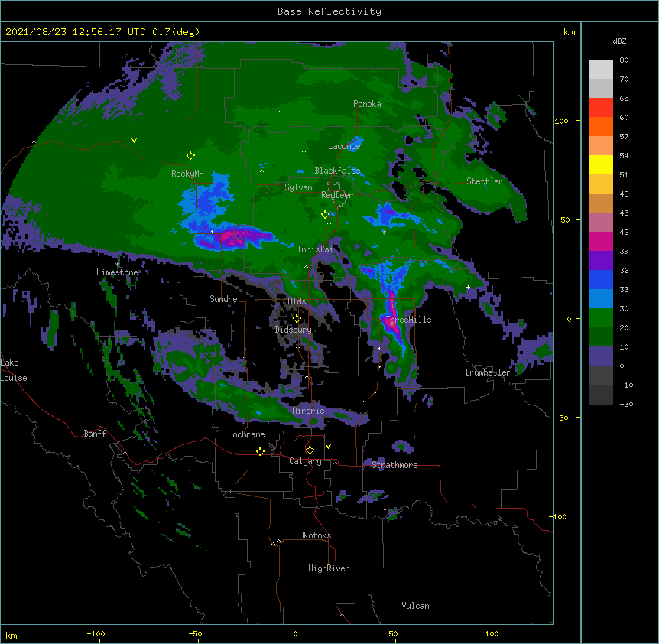Screen dimensions: 659x644
Task: Select the dark orange 57-60 dBZ swatch
Action: click(x=601, y=126)
